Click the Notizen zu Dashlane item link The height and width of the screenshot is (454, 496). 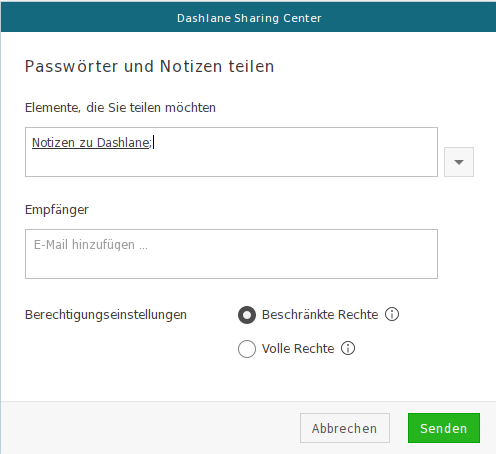point(91,143)
